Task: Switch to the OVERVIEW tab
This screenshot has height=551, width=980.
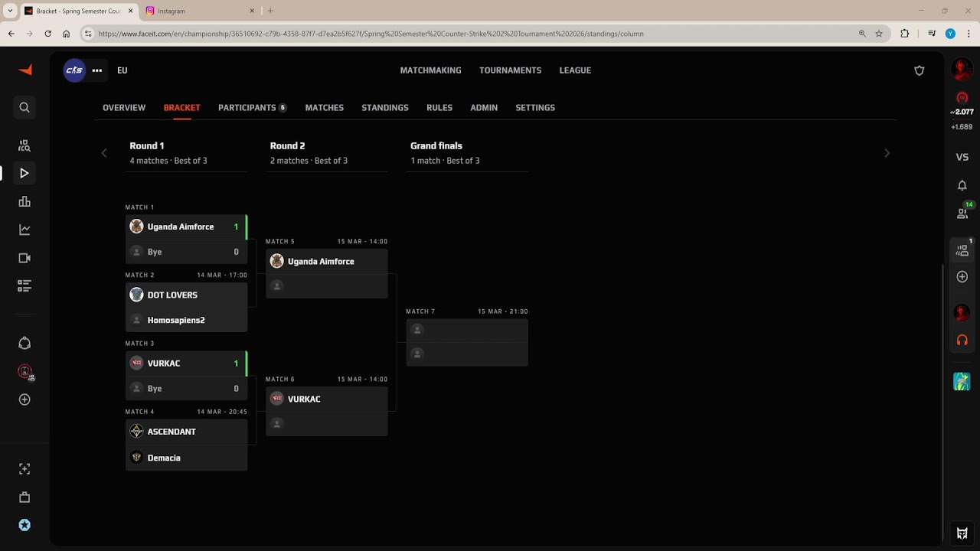Action: [x=124, y=108]
